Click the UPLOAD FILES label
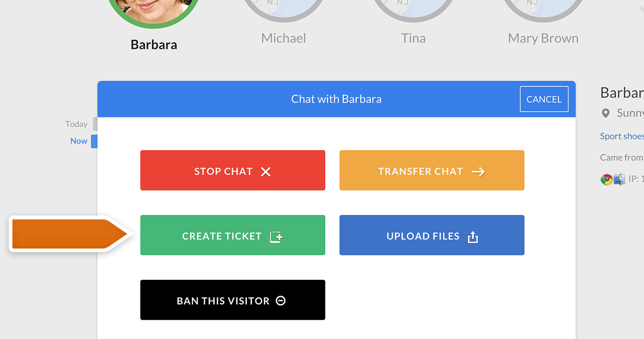644x339 pixels. 423,236
